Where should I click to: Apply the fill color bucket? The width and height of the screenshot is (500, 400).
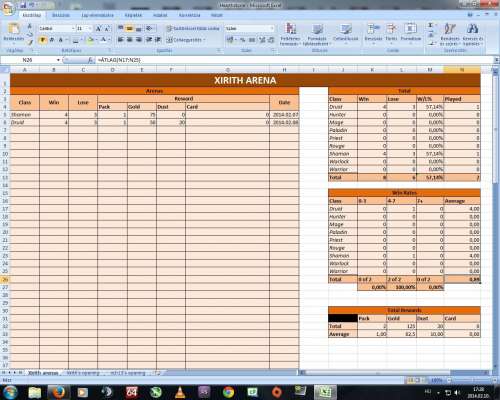(90, 40)
